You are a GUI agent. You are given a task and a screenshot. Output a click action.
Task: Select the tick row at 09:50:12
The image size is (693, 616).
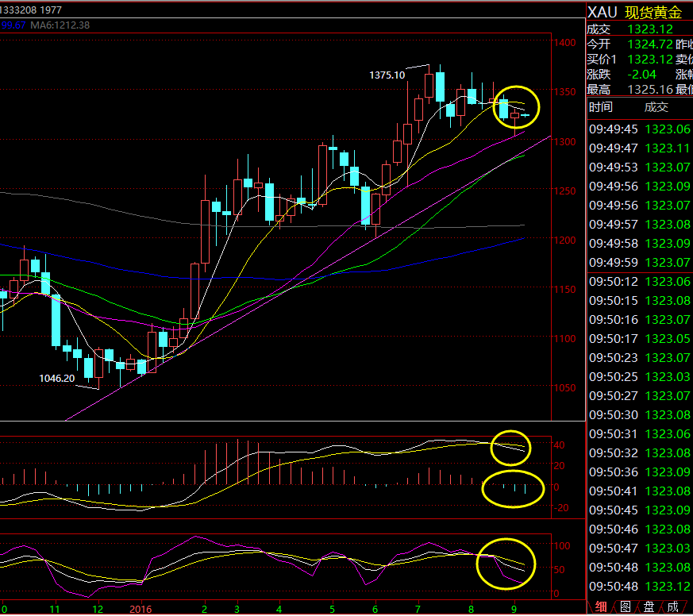(x=640, y=281)
